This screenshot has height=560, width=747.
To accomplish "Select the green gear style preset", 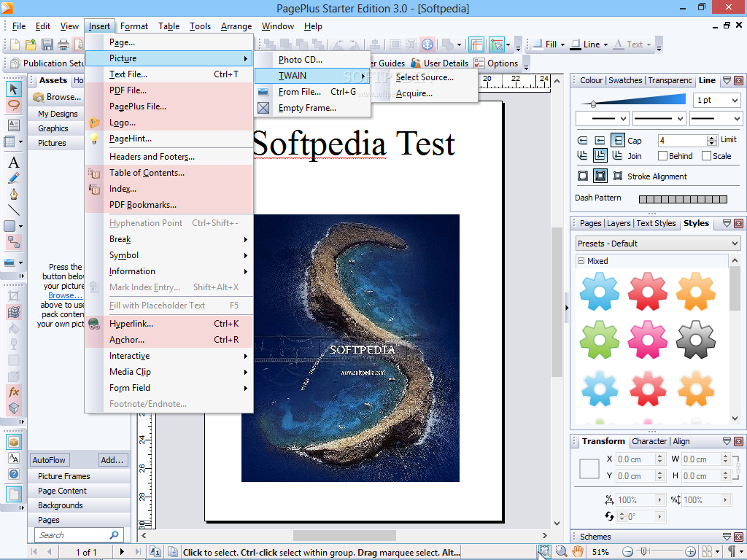I will [x=600, y=340].
